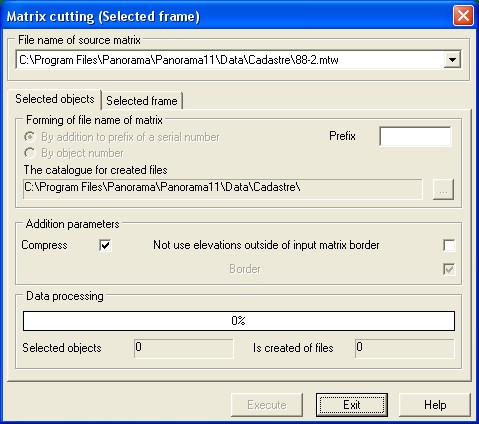Image resolution: width=479 pixels, height=424 pixels.
Task: Click the Exit button
Action: 352,405
